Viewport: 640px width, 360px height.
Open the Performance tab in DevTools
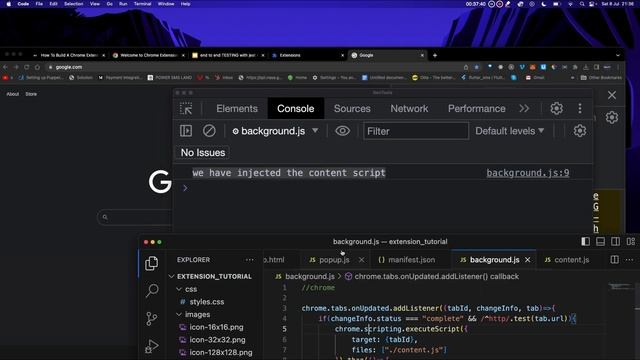(476, 109)
